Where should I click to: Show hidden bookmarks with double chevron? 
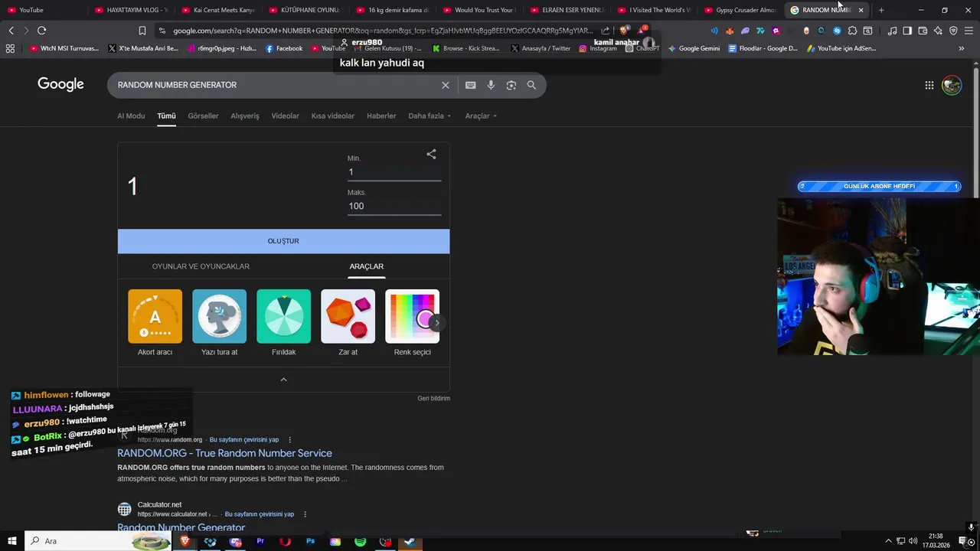click(961, 48)
